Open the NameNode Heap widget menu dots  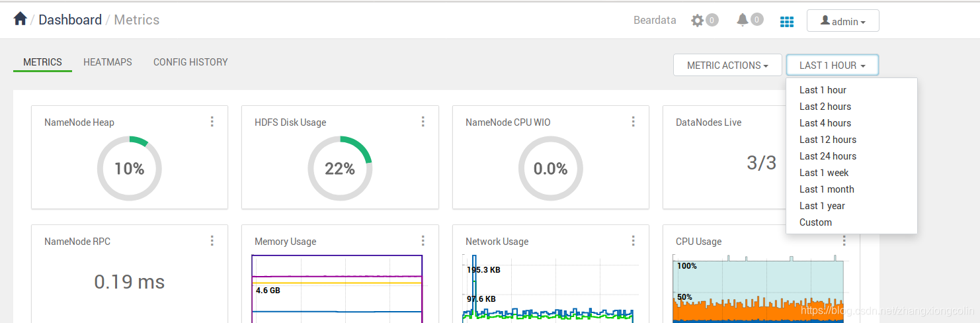tap(212, 122)
